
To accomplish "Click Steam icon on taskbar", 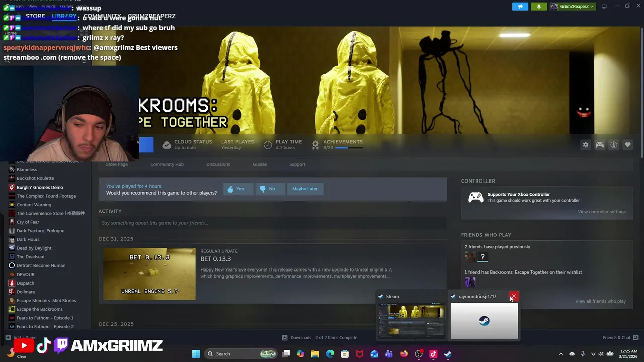I will (x=448, y=354).
